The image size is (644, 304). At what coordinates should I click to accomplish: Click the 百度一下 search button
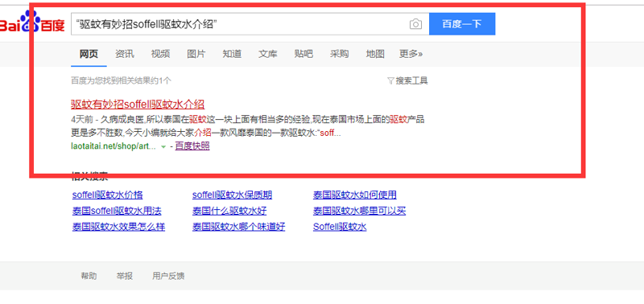(462, 24)
